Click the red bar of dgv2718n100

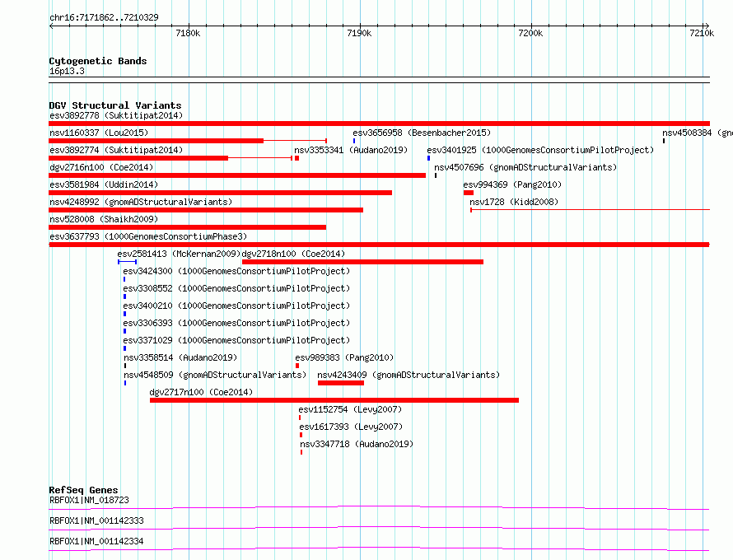pyautogui.click(x=362, y=262)
